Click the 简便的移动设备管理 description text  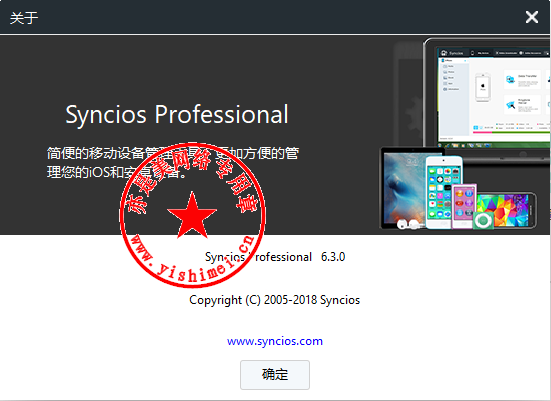pos(173,162)
